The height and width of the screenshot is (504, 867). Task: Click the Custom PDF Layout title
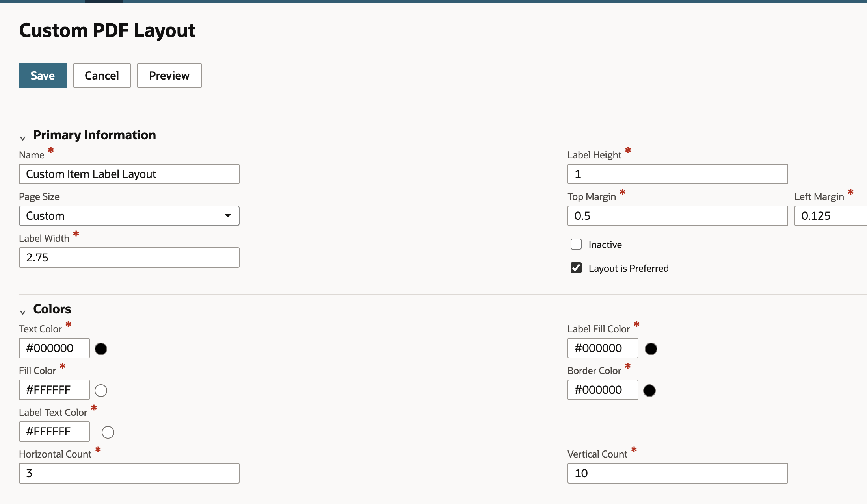point(107,30)
